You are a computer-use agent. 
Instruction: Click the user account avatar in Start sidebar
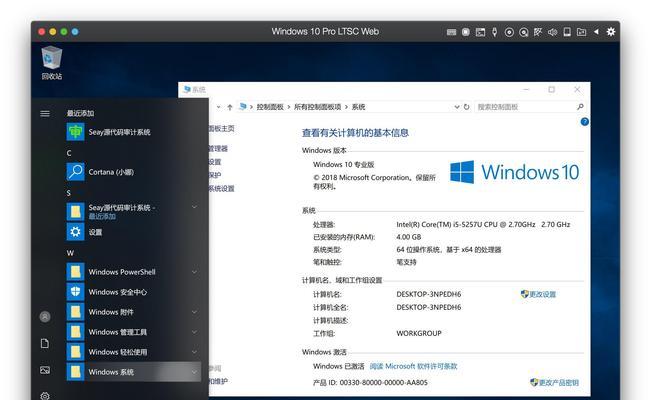45,317
